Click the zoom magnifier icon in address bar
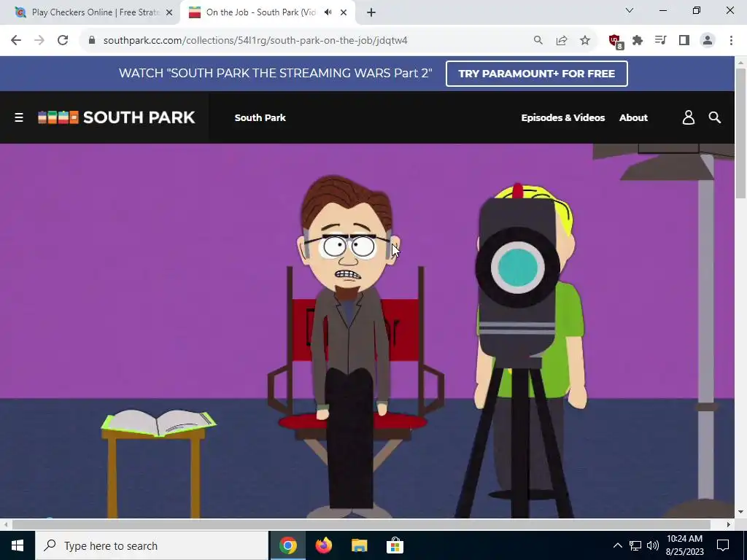Screen dimensions: 747x560 point(538,41)
